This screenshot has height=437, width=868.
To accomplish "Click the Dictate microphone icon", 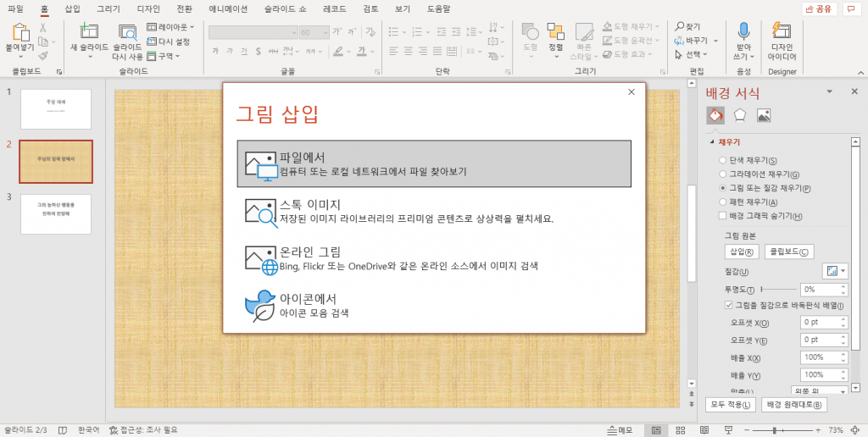I will (x=743, y=31).
